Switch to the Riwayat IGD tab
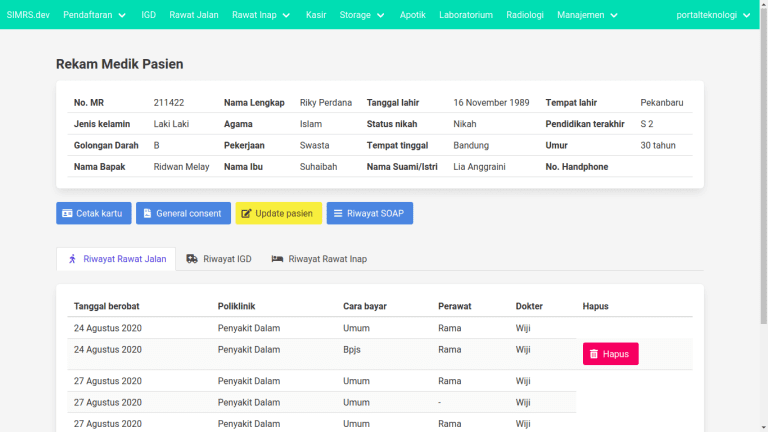 point(219,259)
